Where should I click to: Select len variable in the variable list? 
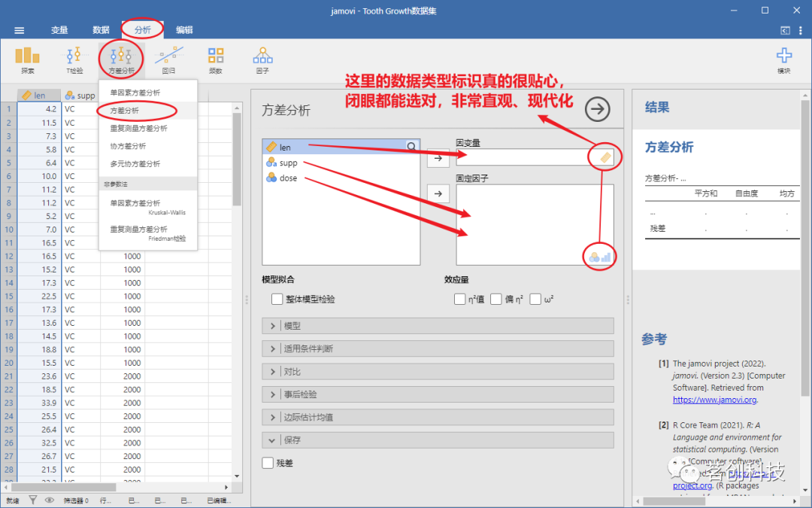[341, 148]
